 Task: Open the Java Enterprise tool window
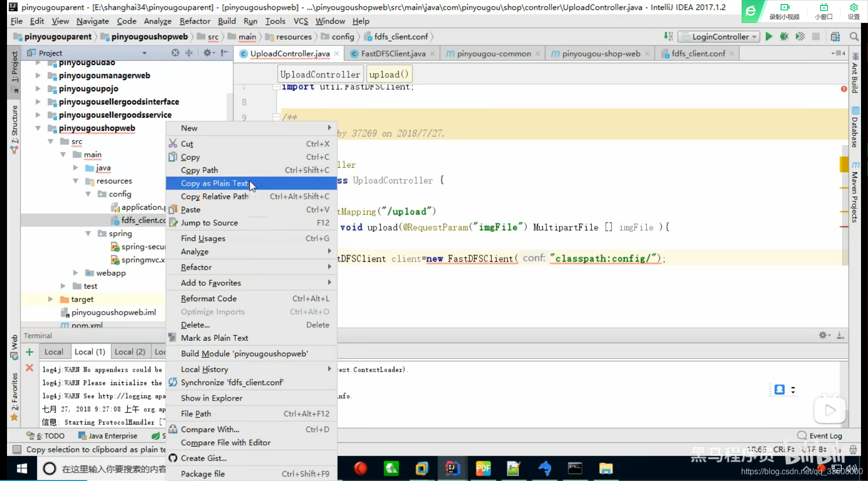(108, 436)
